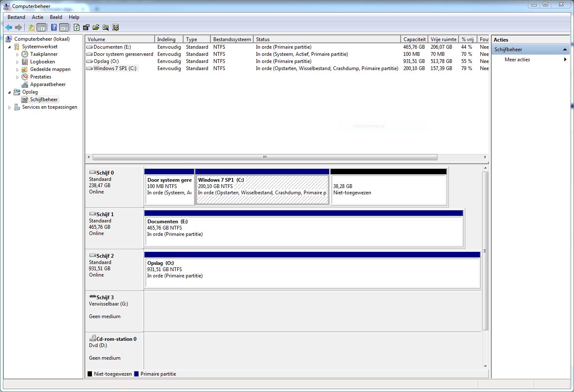Click the blue Back arrow in toolbar

point(8,28)
